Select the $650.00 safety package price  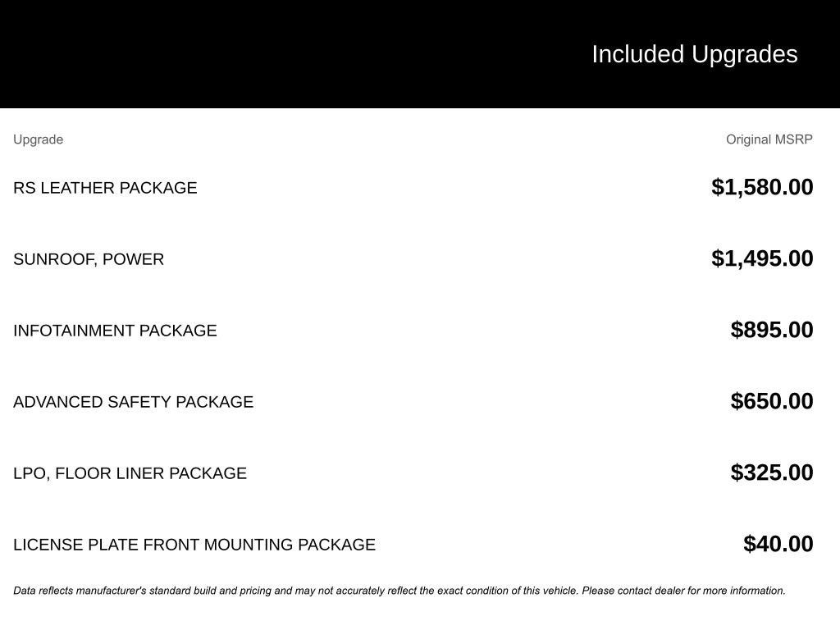(x=772, y=401)
